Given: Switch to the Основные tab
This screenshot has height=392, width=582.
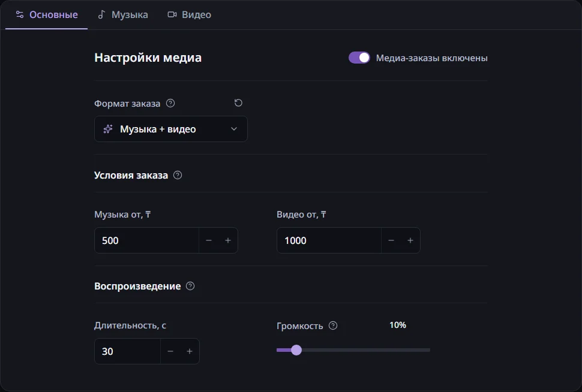Looking at the screenshot, I should point(46,15).
